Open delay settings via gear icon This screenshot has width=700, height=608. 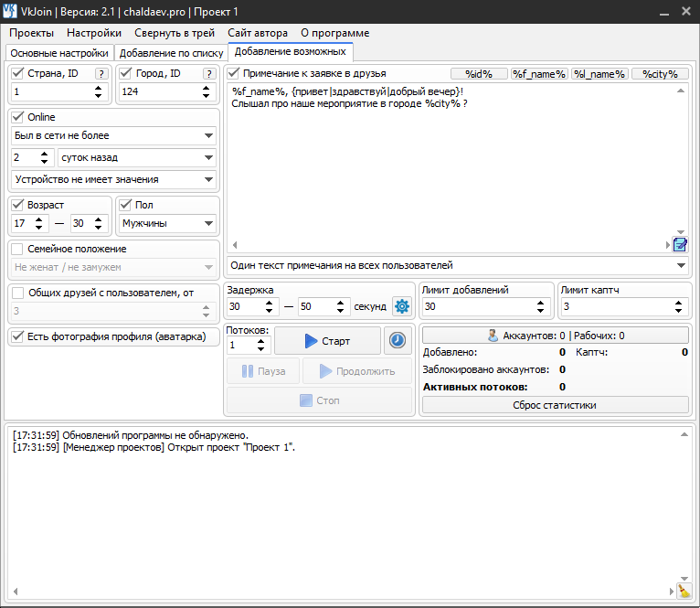tap(401, 306)
